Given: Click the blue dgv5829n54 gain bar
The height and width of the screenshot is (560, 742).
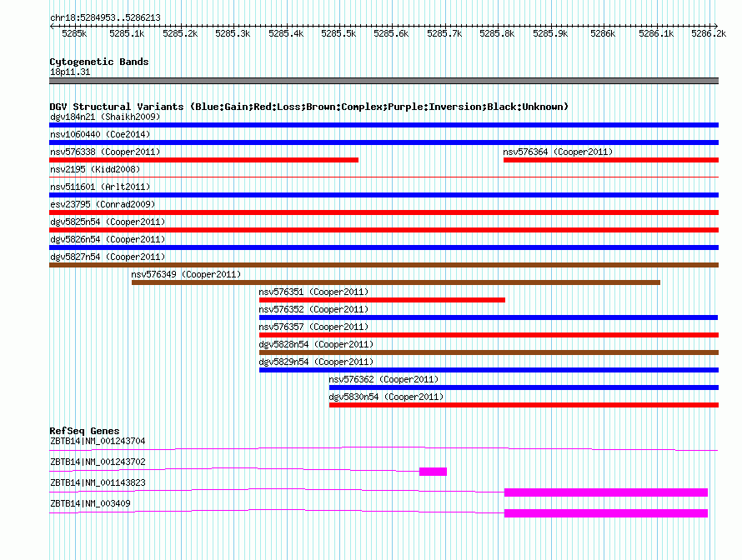Looking at the screenshot, I should [x=489, y=370].
